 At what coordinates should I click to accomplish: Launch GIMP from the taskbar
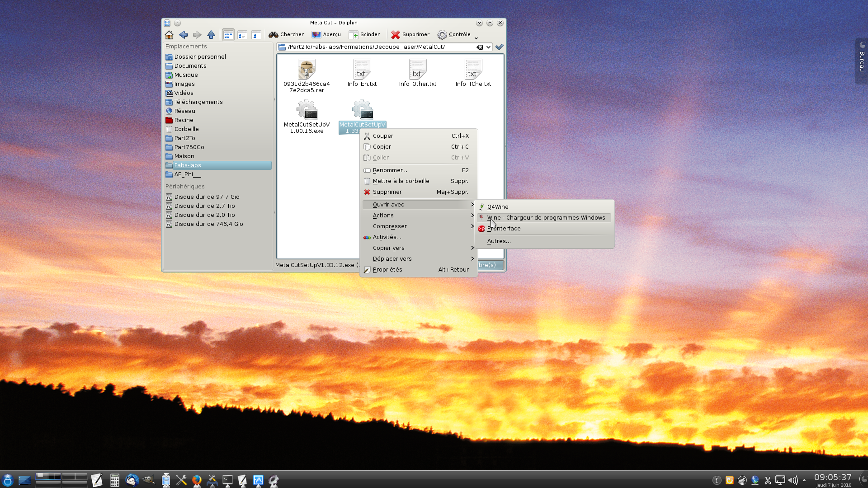[148, 480]
